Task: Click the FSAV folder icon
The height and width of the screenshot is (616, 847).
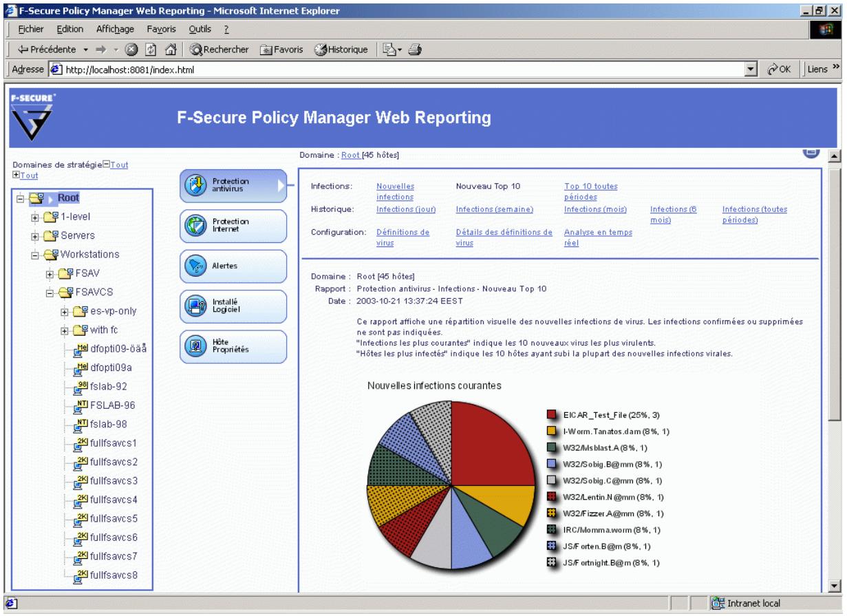Action: (x=65, y=273)
